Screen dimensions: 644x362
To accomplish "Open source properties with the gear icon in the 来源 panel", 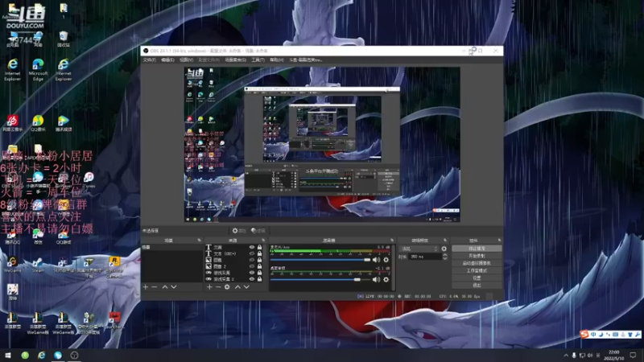I will click(x=227, y=287).
